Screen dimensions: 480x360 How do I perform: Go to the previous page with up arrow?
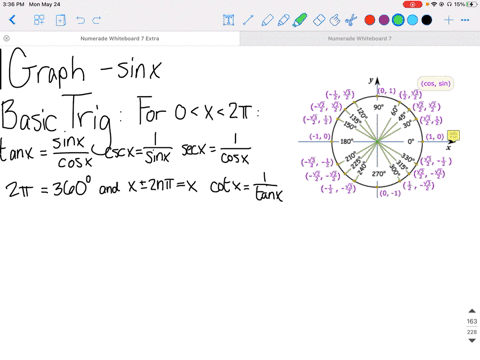point(472,311)
